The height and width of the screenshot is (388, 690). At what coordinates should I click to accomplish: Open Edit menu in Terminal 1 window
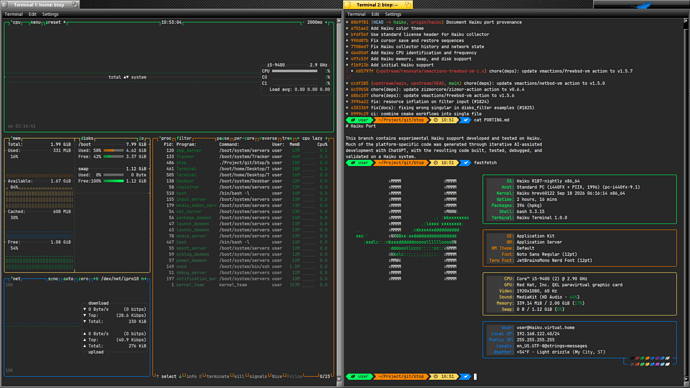coord(33,14)
